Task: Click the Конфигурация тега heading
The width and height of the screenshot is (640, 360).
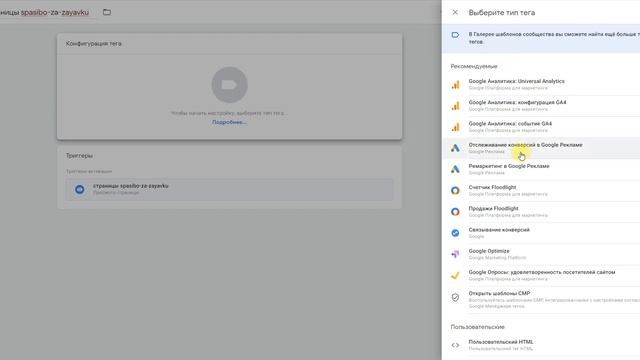Action: [93, 44]
